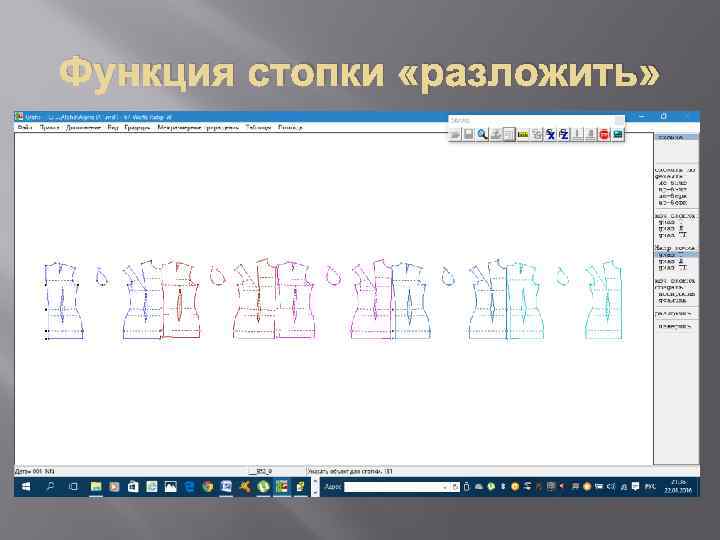Open Task View on the taskbar
720x540 pixels.
click(x=73, y=486)
